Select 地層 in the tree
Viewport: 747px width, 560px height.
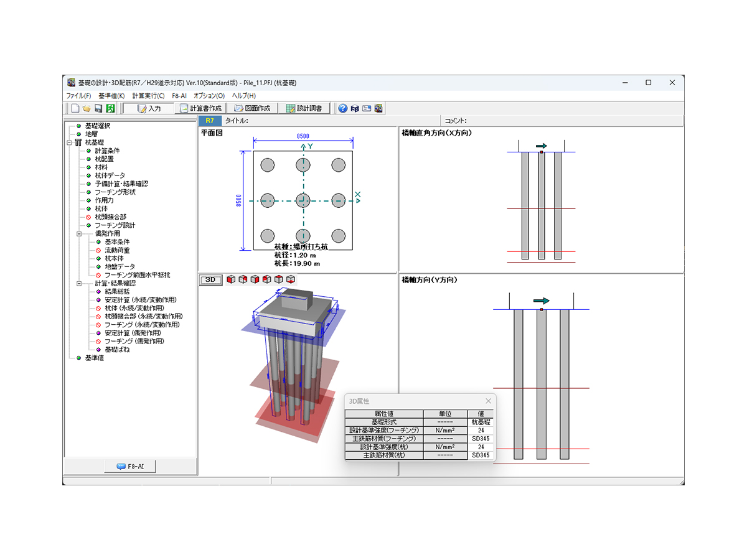click(x=91, y=134)
